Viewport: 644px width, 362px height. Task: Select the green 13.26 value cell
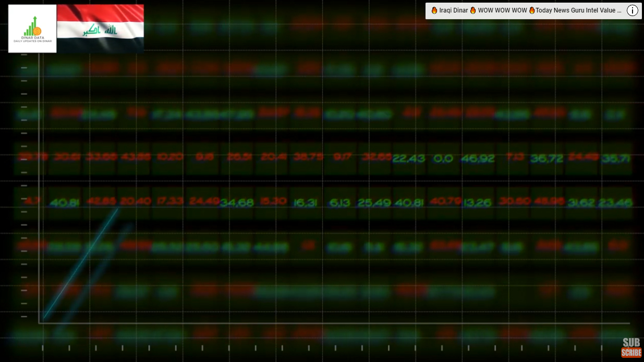pyautogui.click(x=478, y=202)
